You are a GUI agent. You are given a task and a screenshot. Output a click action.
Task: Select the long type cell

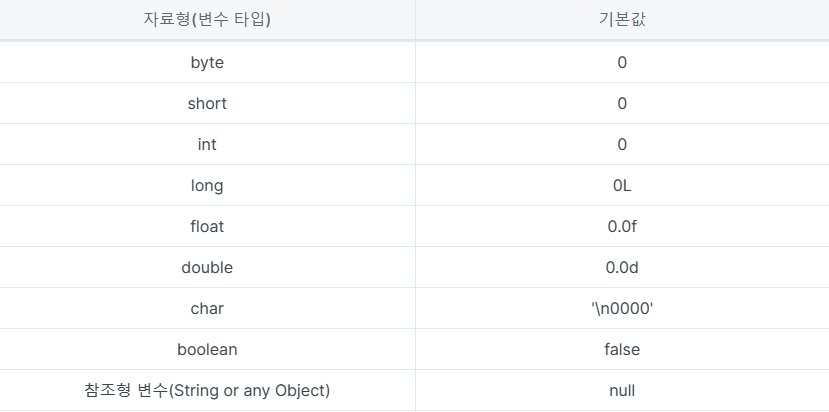[207, 186]
